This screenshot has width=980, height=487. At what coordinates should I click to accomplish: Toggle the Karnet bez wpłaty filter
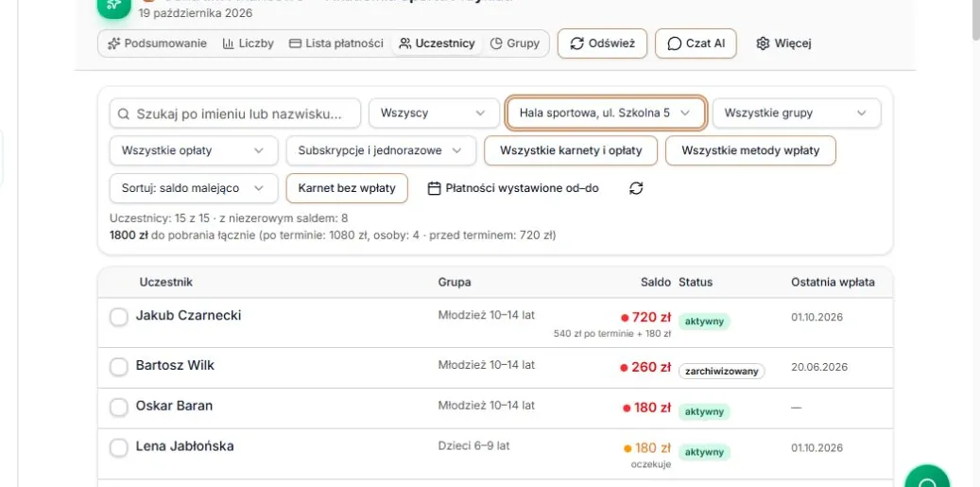347,188
